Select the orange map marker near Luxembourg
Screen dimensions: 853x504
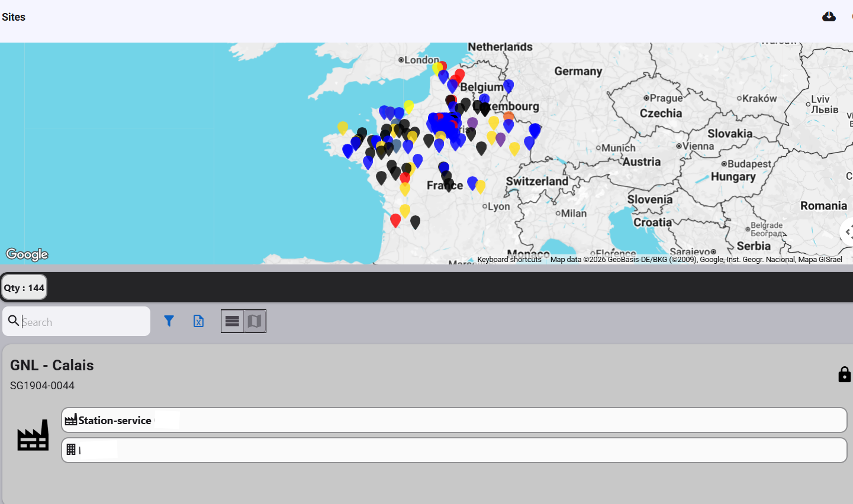[508, 115]
